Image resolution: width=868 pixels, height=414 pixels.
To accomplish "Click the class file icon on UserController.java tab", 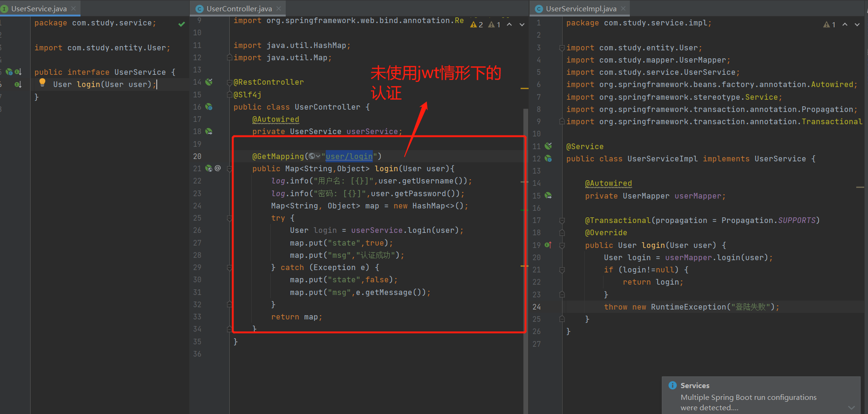I will pyautogui.click(x=200, y=8).
